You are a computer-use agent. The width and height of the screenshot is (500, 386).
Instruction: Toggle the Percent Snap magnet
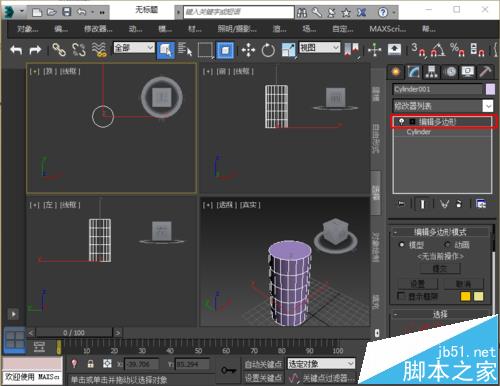tap(457, 50)
